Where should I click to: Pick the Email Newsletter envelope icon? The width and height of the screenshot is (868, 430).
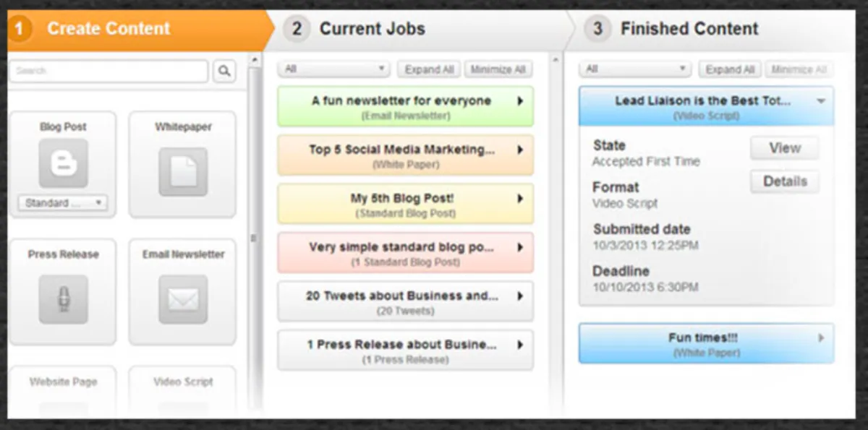[182, 298]
